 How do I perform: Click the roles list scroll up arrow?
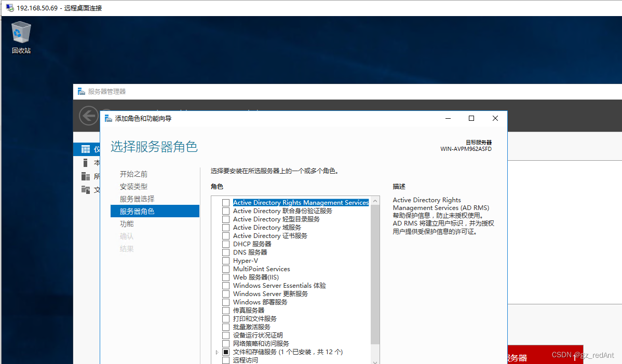click(x=375, y=201)
